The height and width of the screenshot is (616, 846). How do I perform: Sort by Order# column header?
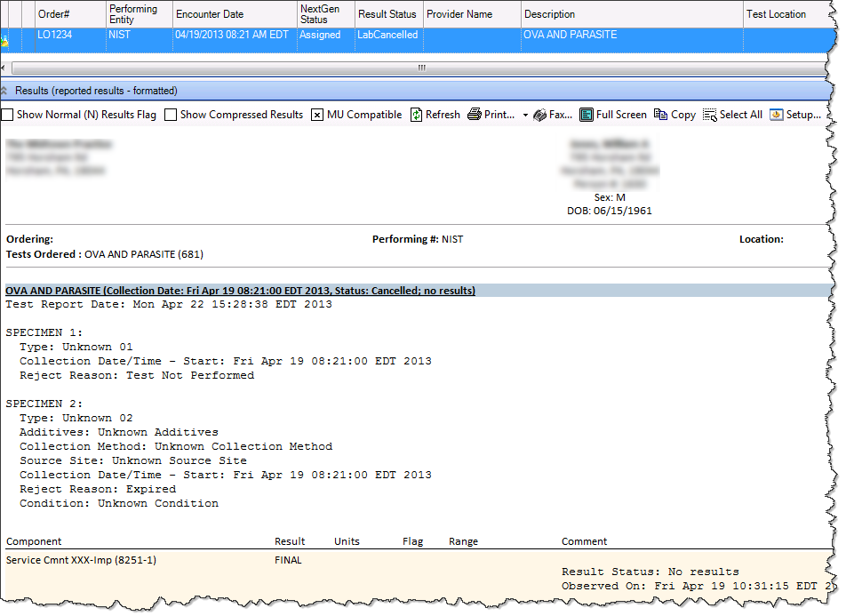71,14
